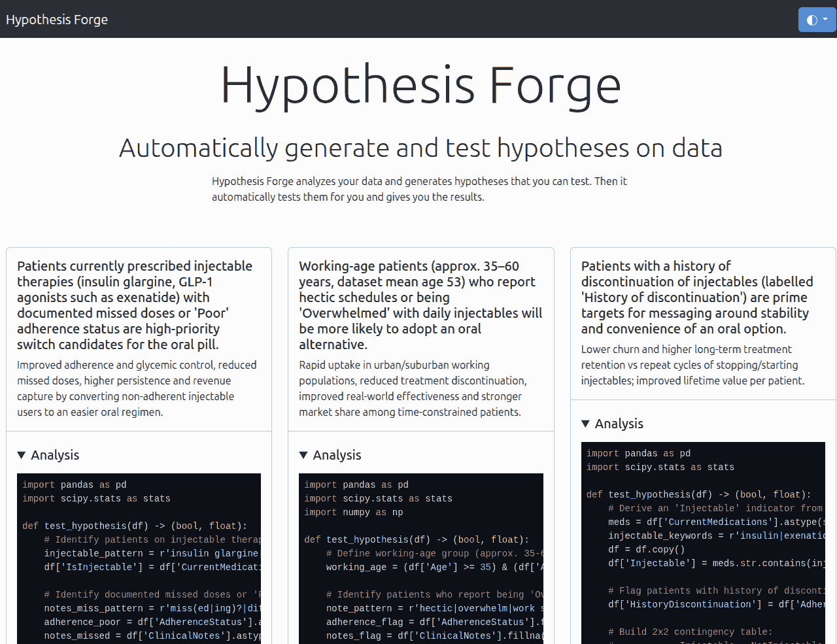837x644 pixels.
Task: Click the 'Rapid uptake in urban/suburban' description
Action: 413,388
